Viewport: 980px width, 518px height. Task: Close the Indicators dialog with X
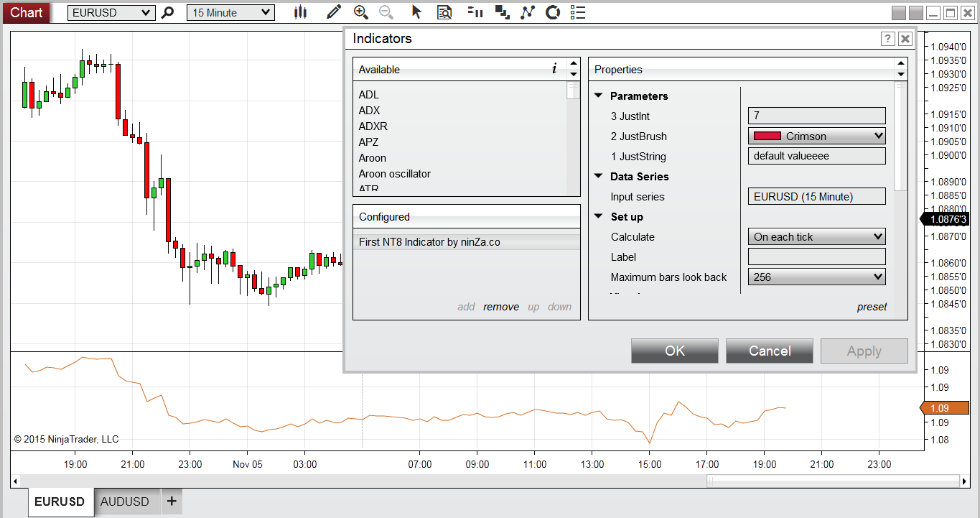coord(905,39)
